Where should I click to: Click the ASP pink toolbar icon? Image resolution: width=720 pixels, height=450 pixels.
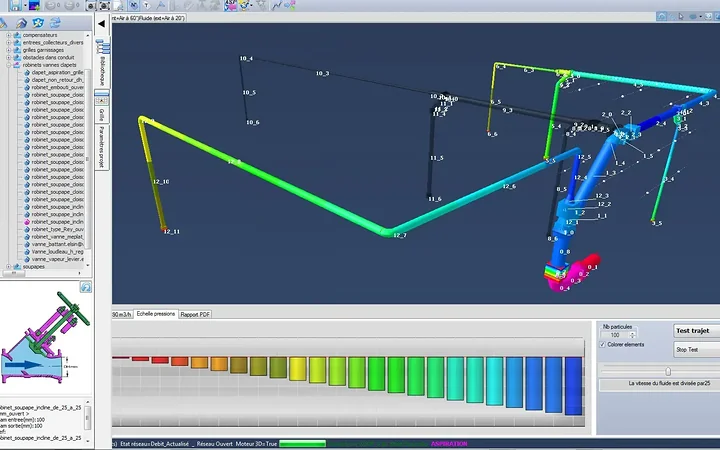coord(231,6)
